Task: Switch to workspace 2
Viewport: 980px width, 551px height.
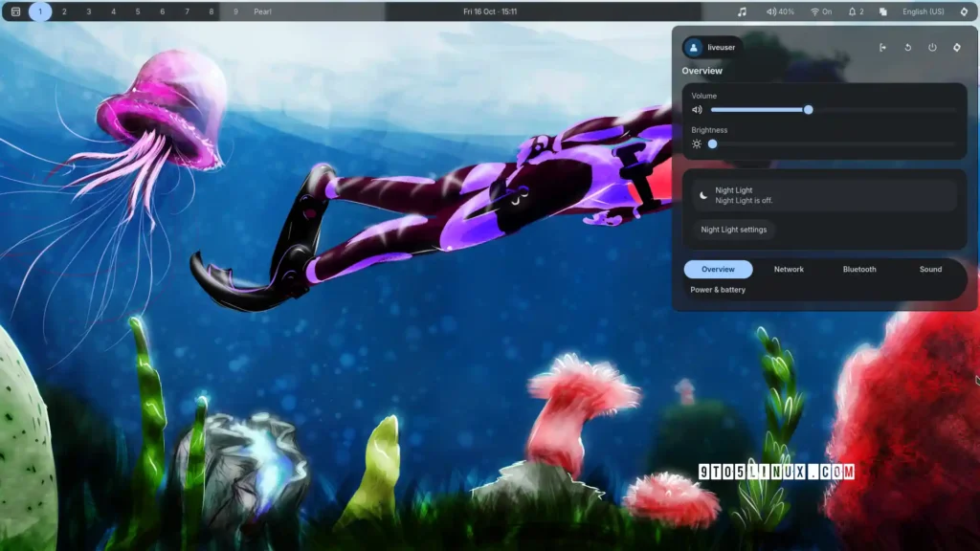Action: [64, 11]
